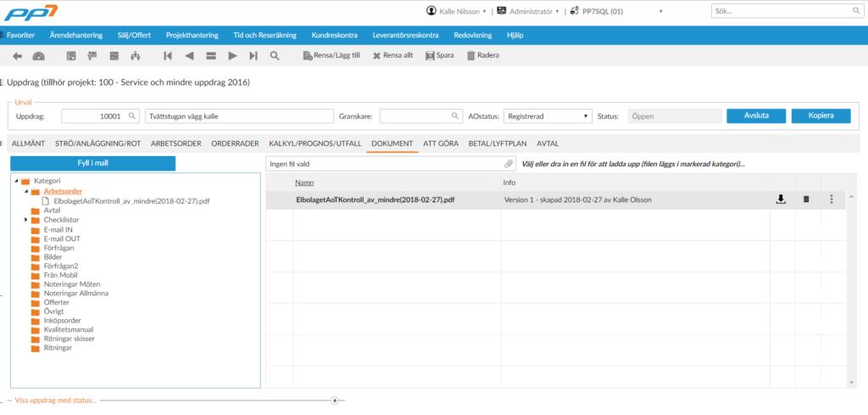Click the Avsluta button
The image size is (868, 415).
pyautogui.click(x=755, y=115)
